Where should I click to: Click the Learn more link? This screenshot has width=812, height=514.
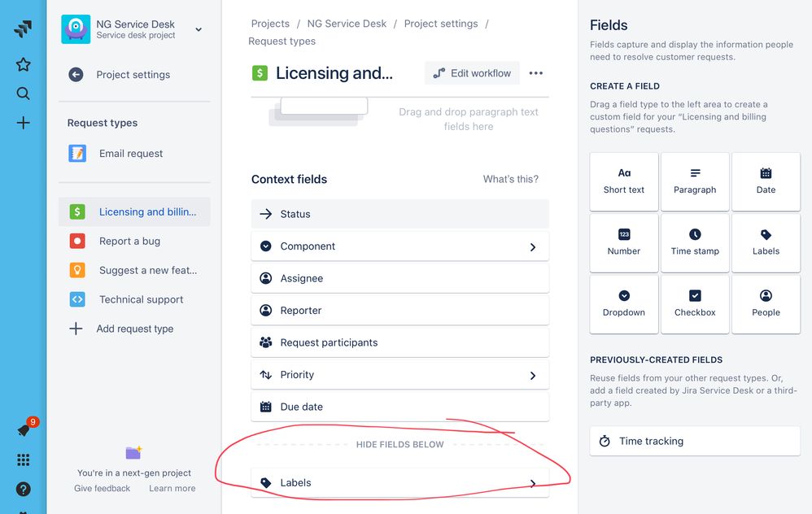pyautogui.click(x=172, y=488)
